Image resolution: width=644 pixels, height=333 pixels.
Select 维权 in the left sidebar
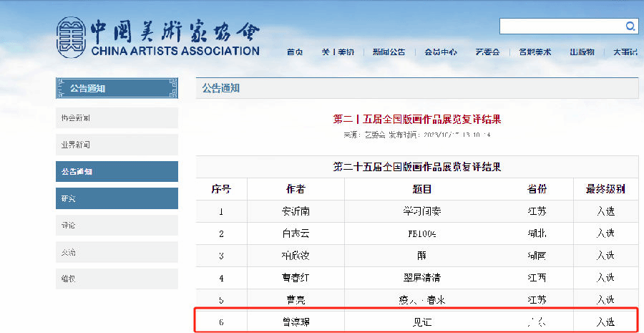click(117, 279)
